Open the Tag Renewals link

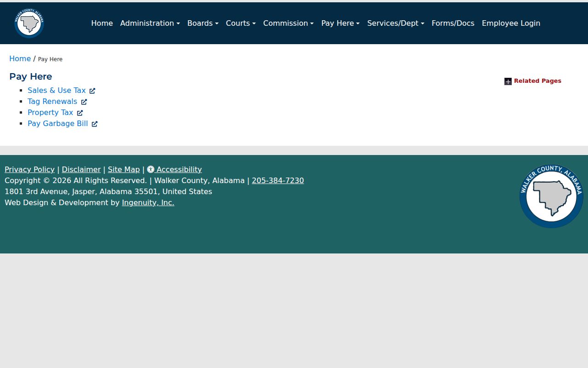coord(52,101)
